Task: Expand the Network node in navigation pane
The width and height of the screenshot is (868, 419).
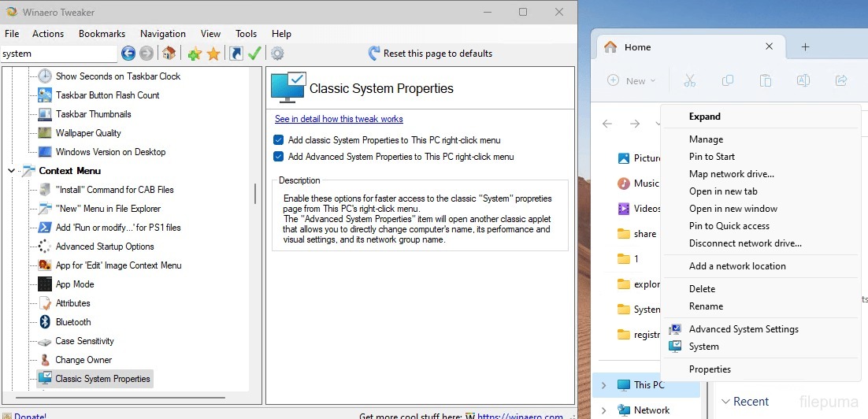Action: (x=604, y=410)
